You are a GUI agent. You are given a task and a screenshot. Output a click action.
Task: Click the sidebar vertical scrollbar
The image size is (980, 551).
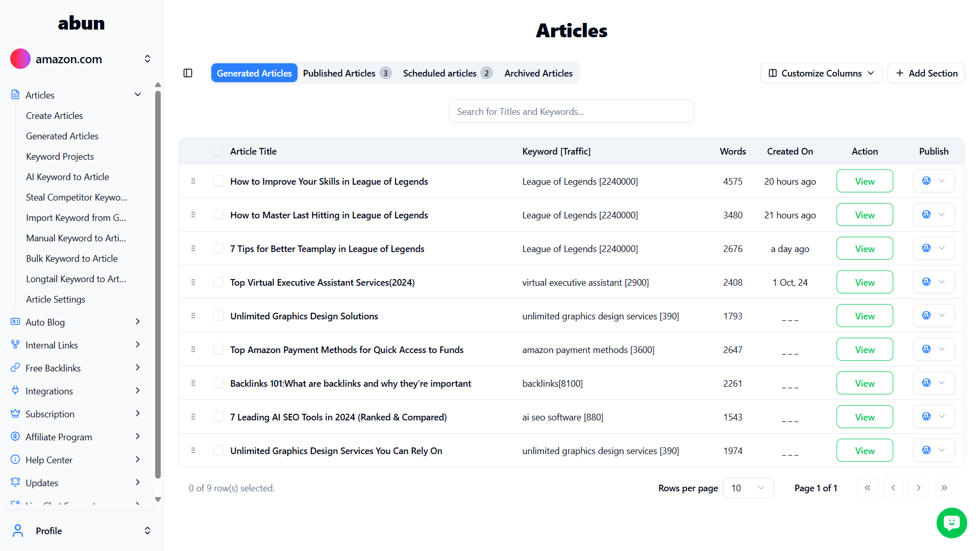pos(158,285)
